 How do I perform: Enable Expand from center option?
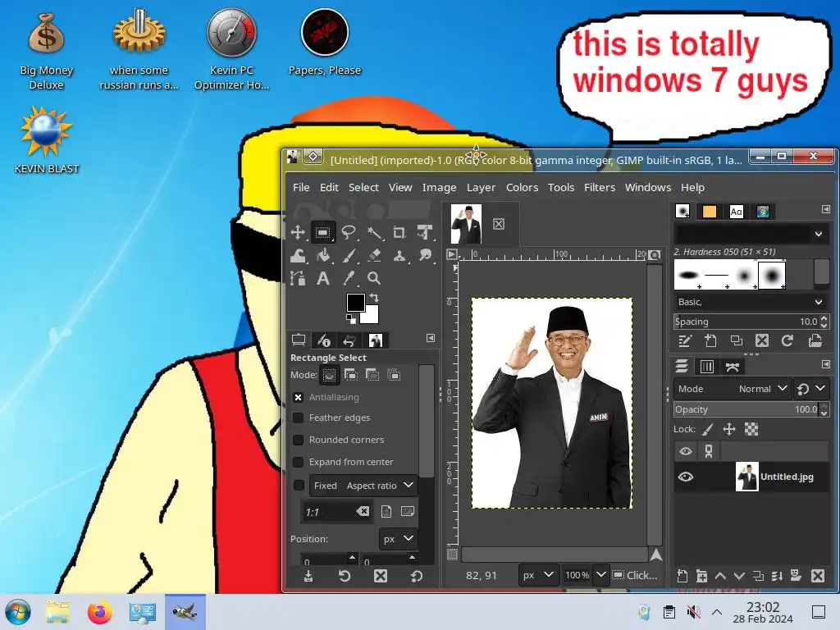299,462
